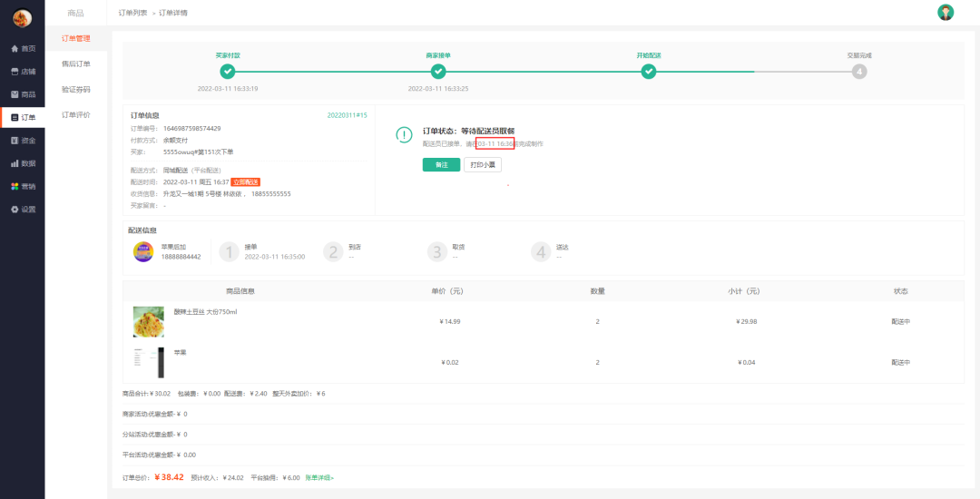Select 订单 orders in dark sidebar

[23, 117]
